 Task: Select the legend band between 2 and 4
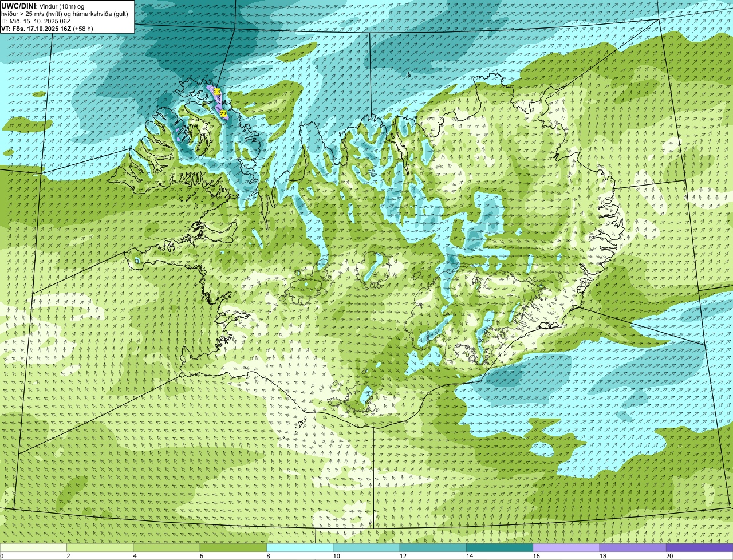coord(100,547)
